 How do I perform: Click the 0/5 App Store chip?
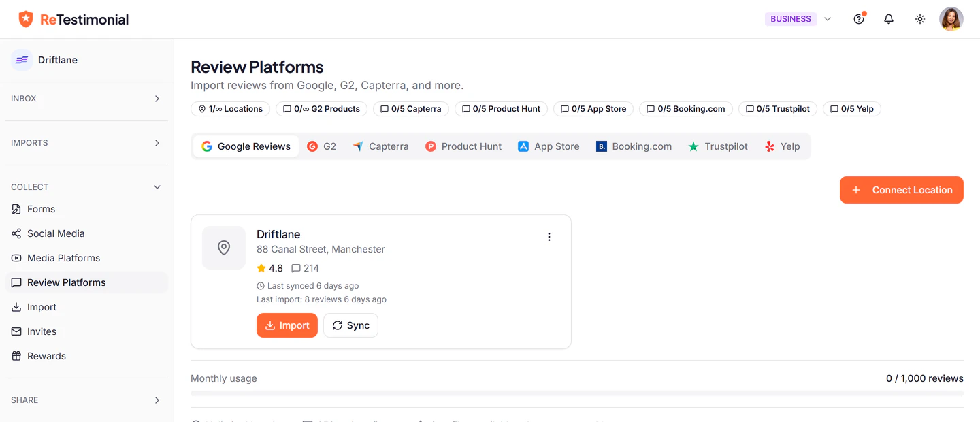(593, 109)
